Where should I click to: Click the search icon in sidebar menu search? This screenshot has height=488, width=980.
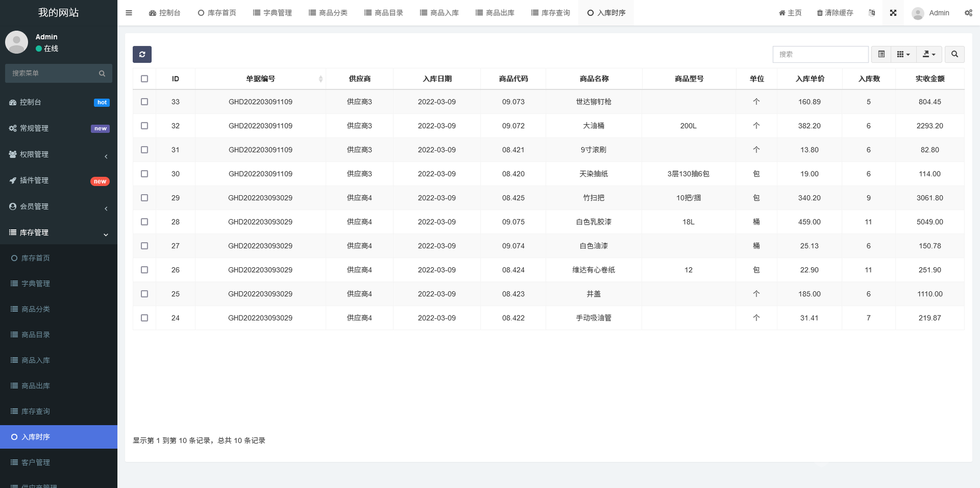(102, 73)
